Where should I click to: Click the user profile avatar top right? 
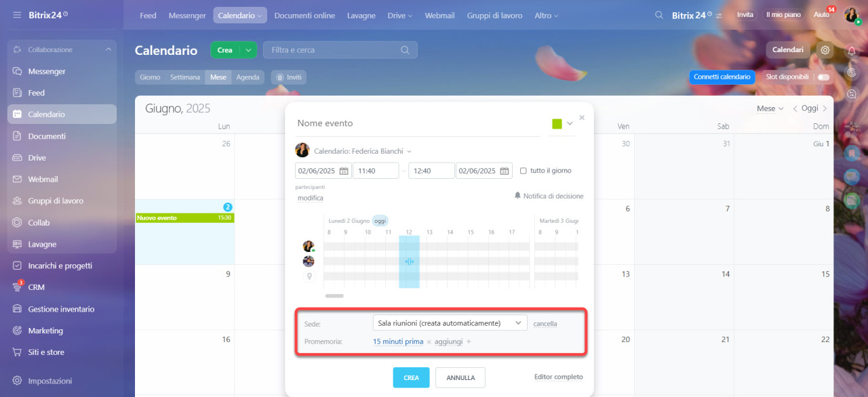(852, 15)
